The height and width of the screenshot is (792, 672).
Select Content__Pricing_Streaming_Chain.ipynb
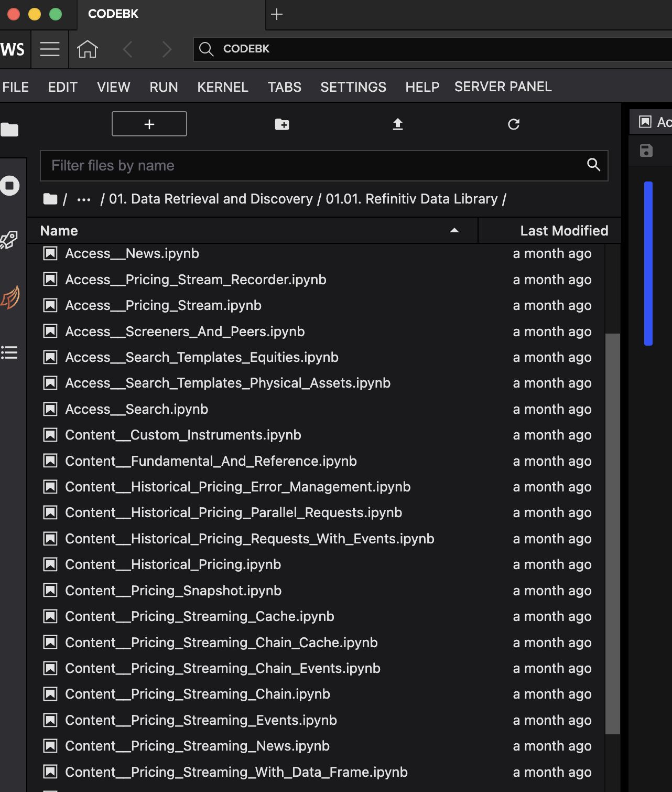point(323,694)
